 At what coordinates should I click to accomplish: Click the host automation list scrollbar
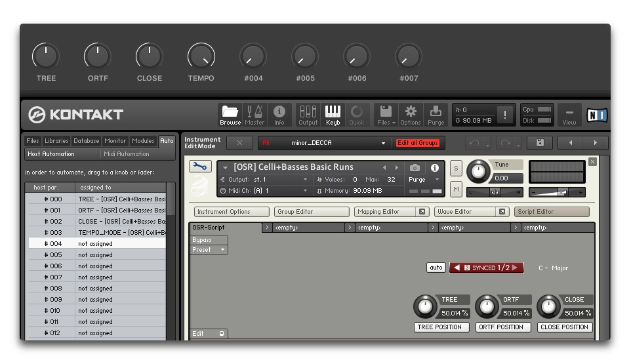point(171,199)
